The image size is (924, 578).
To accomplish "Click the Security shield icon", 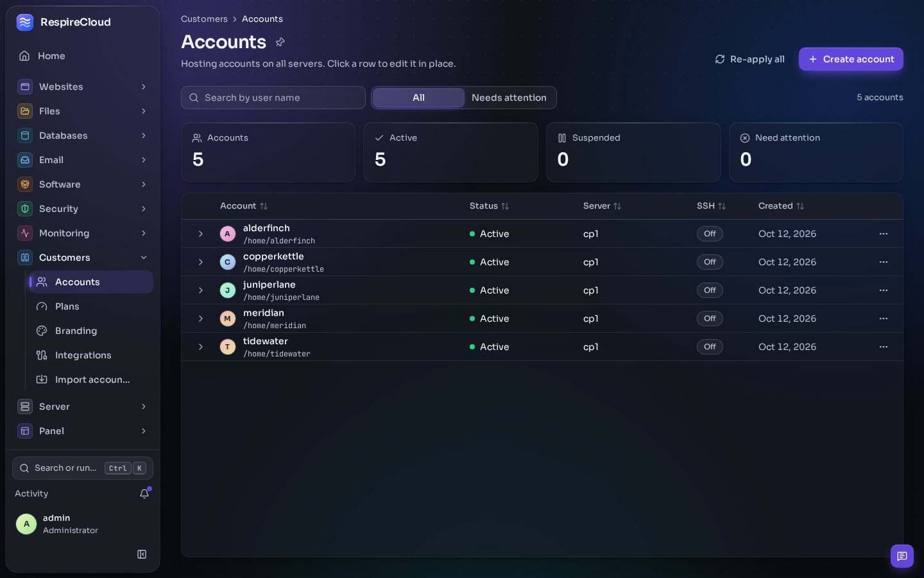I will tap(25, 209).
